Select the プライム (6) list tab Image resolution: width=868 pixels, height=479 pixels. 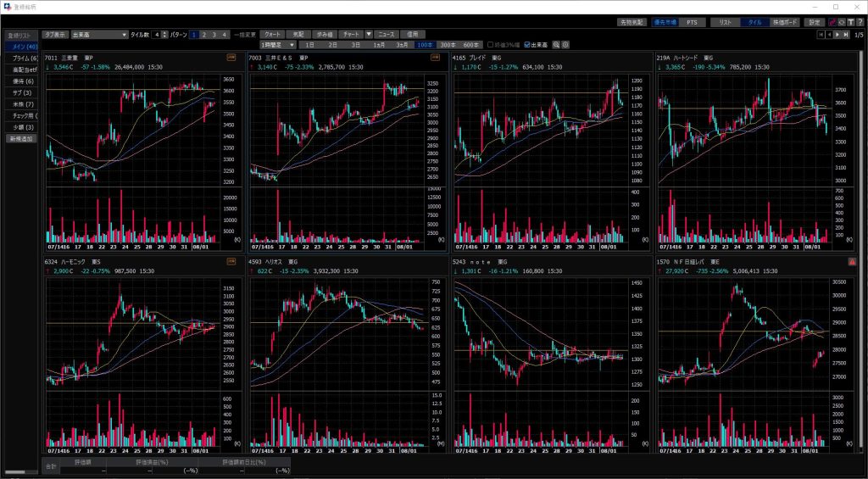point(22,58)
